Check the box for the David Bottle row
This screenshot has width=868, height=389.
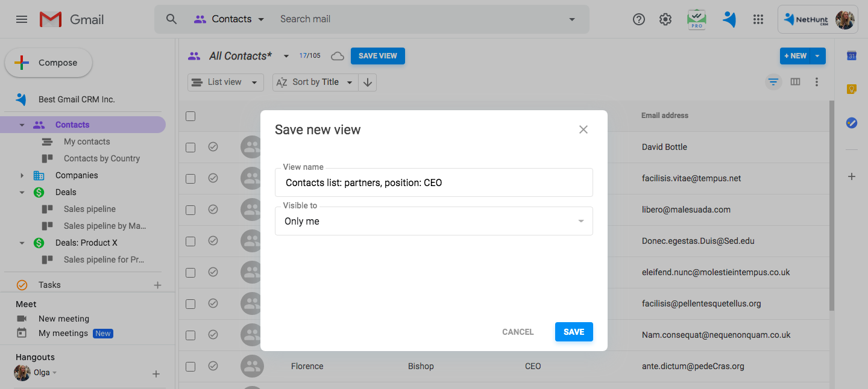(x=190, y=147)
